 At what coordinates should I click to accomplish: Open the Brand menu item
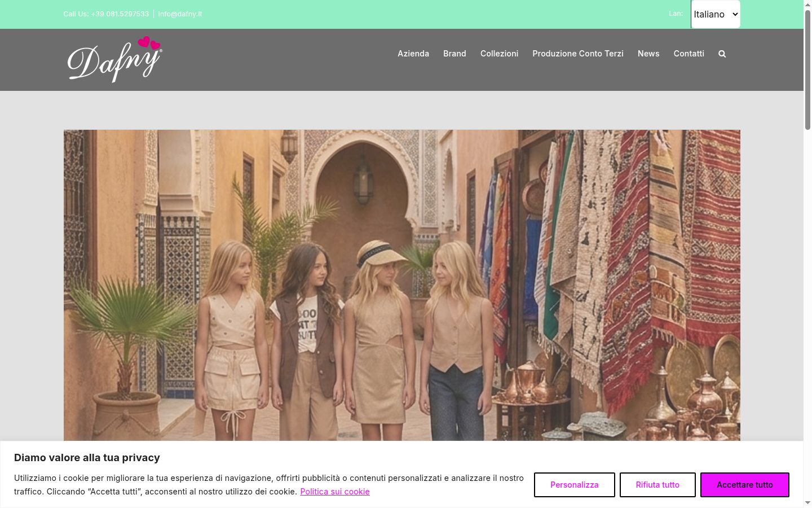[454, 54]
